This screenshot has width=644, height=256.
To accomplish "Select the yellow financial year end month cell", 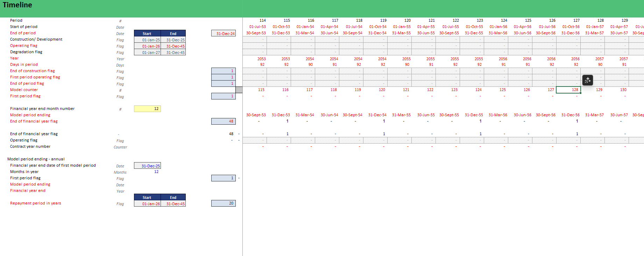I will point(147,109).
